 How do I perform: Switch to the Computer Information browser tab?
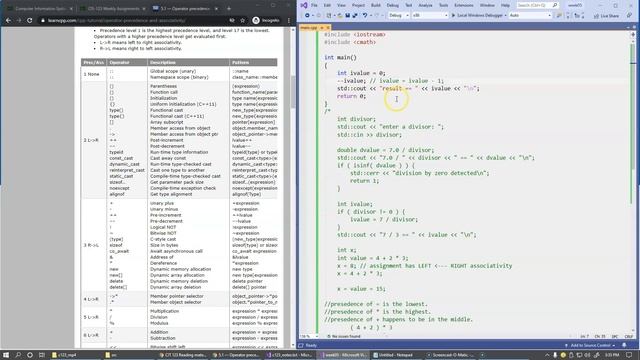point(40,8)
